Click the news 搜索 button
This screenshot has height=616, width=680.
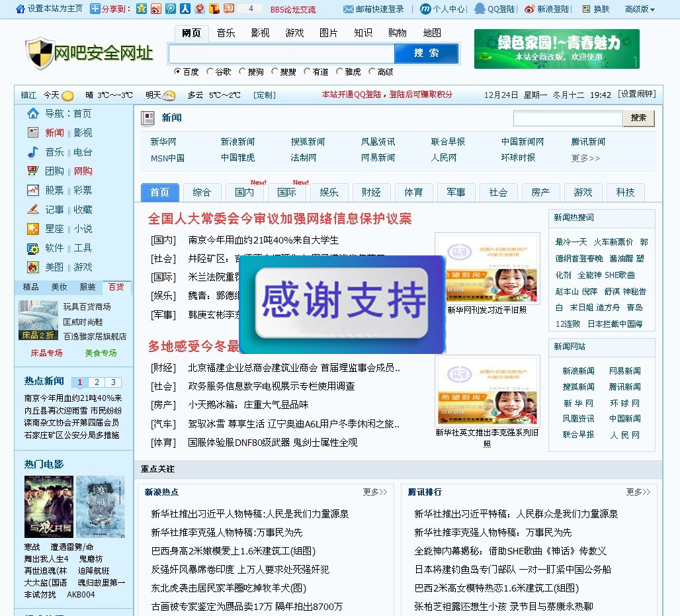[638, 118]
